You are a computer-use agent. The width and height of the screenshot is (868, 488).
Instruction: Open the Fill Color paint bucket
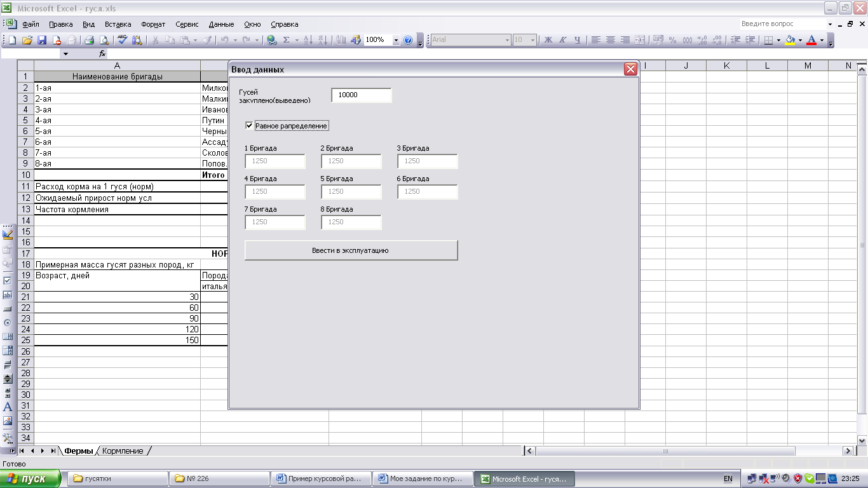(x=790, y=40)
